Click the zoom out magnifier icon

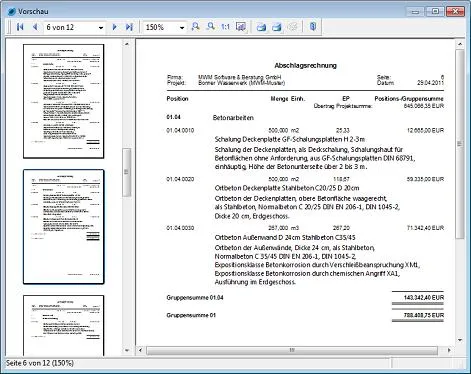tap(211, 27)
